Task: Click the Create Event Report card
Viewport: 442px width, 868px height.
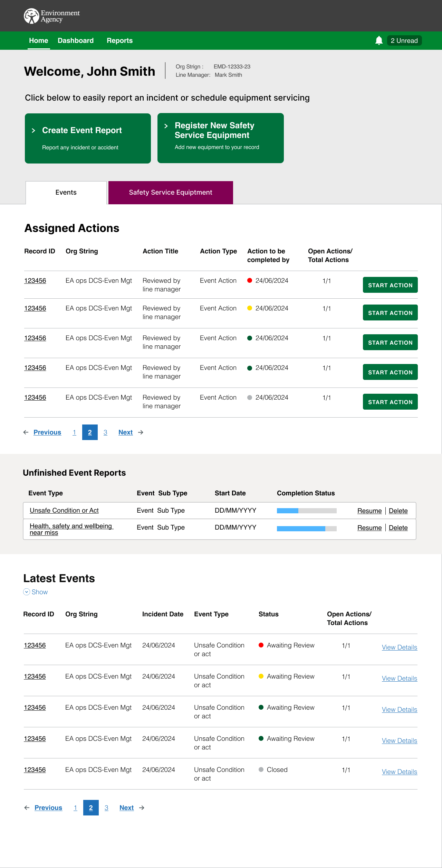Action: [x=88, y=138]
